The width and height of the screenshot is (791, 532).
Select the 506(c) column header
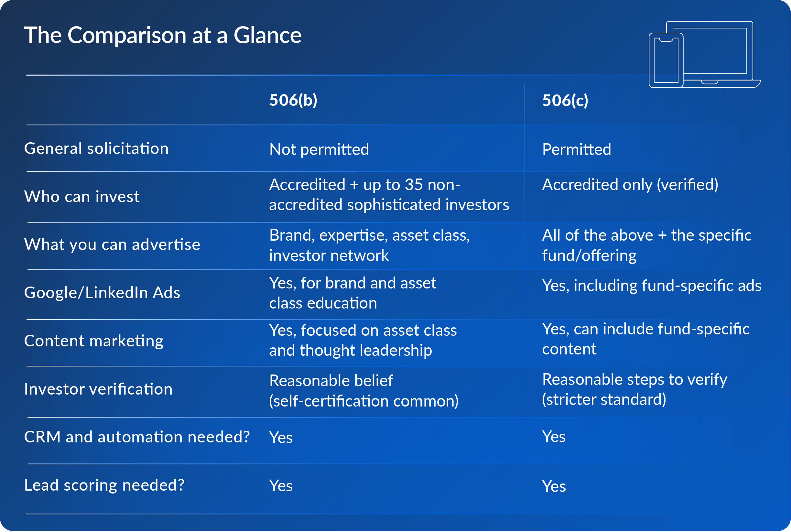[x=565, y=101]
